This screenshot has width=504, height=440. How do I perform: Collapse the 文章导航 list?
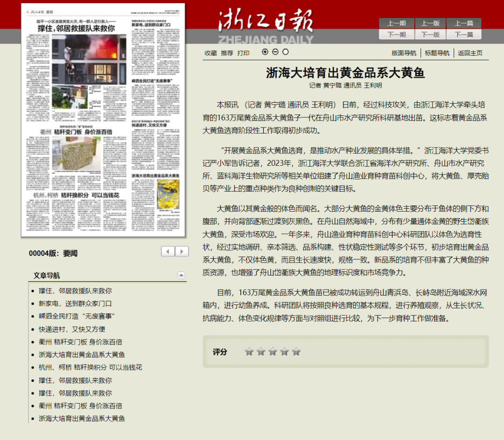pos(181,275)
